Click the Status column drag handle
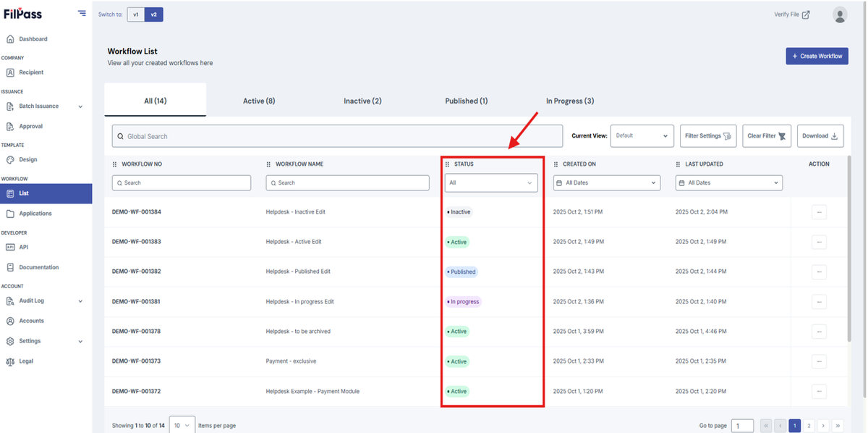 [x=447, y=164]
